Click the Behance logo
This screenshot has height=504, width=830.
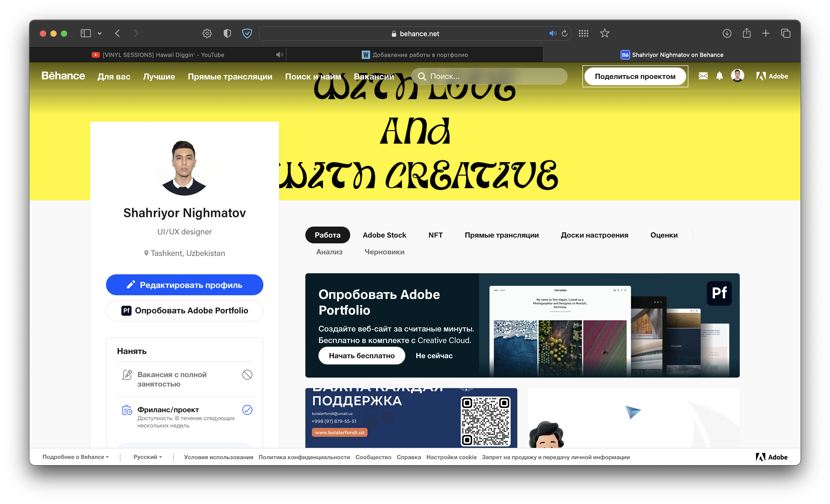point(63,76)
